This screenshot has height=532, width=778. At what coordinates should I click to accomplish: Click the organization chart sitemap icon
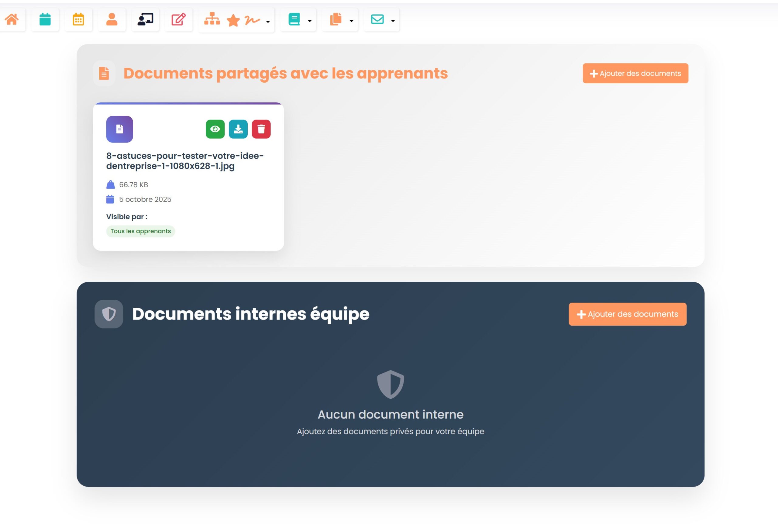click(x=212, y=19)
